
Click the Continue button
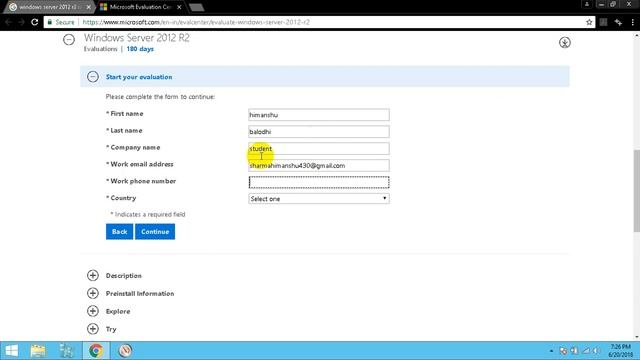tap(155, 231)
